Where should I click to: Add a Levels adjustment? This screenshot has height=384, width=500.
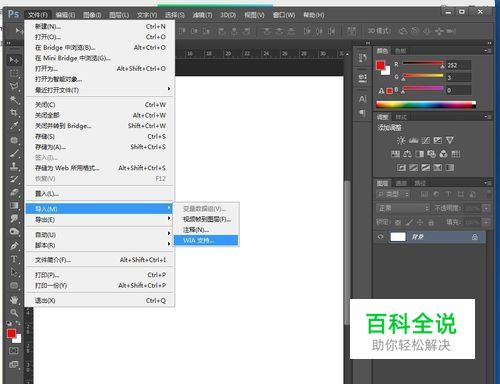click(x=413, y=140)
